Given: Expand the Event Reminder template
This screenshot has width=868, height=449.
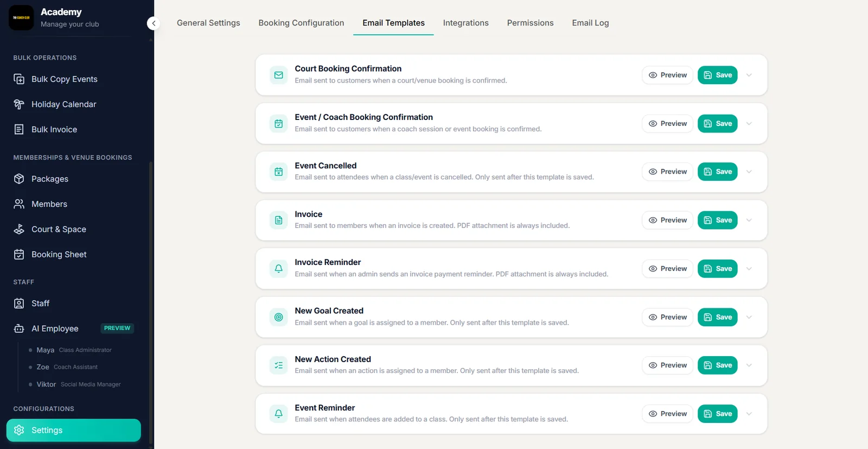Looking at the screenshot, I should (749, 414).
